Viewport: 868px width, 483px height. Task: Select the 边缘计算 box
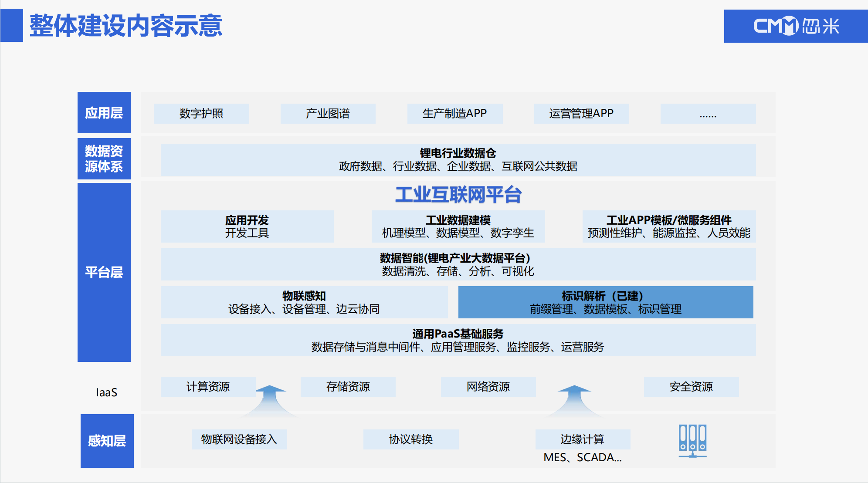pyautogui.click(x=582, y=439)
